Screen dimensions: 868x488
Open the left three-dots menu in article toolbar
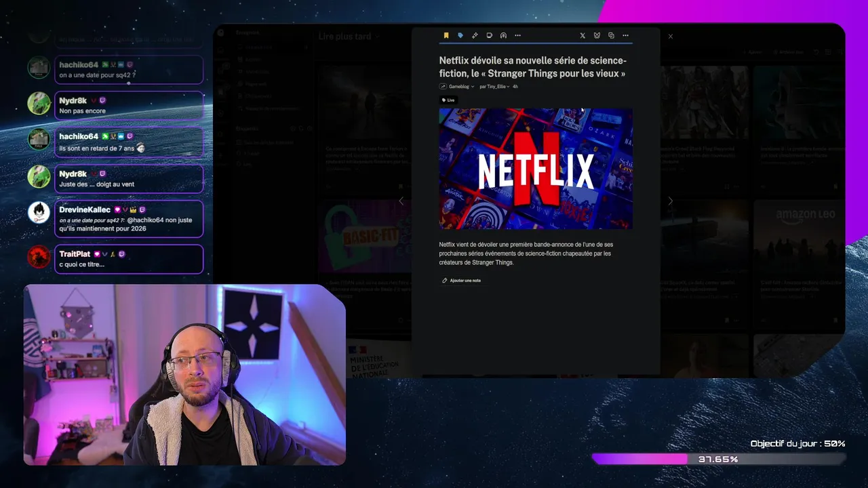click(517, 35)
